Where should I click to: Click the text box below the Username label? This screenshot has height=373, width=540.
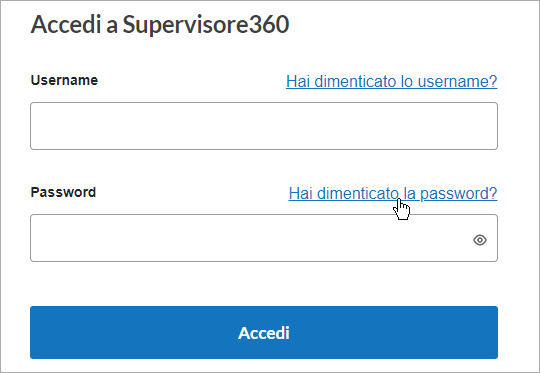(264, 126)
